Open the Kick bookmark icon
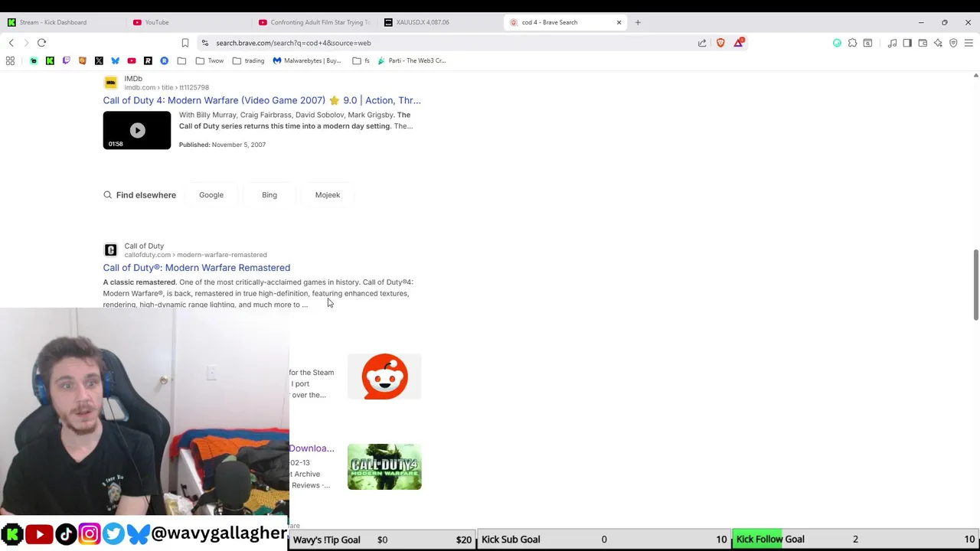This screenshot has width=980, height=551. tap(50, 60)
